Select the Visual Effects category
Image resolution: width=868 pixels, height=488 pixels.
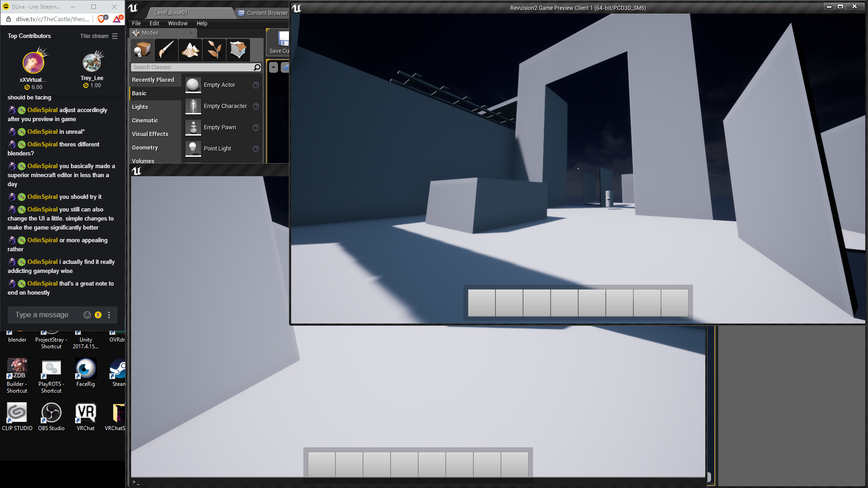150,134
